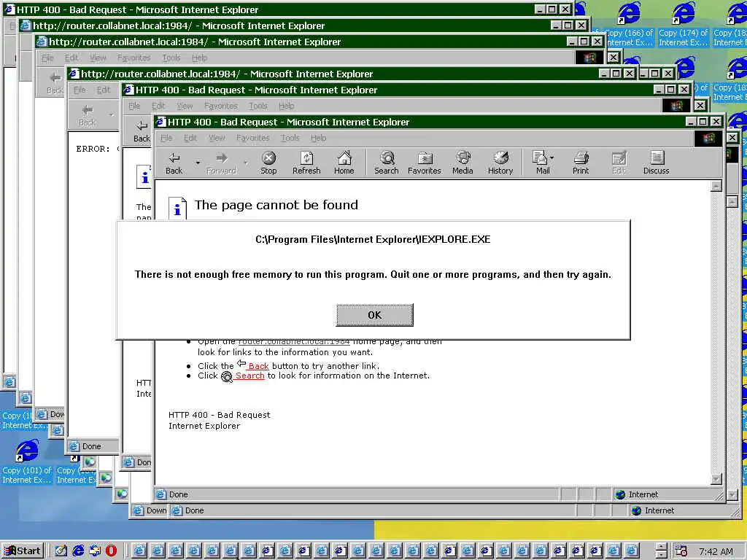Click the Windows logo throbber in frontmost window

coord(708,138)
